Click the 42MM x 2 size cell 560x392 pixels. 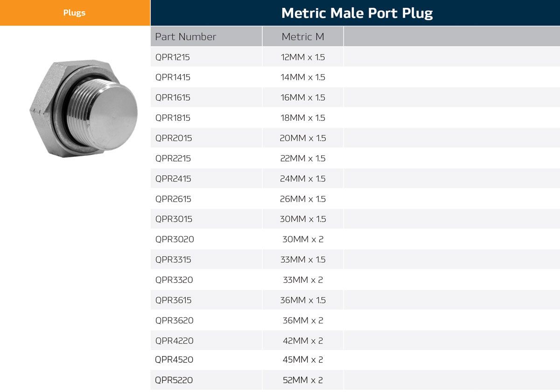click(x=303, y=341)
